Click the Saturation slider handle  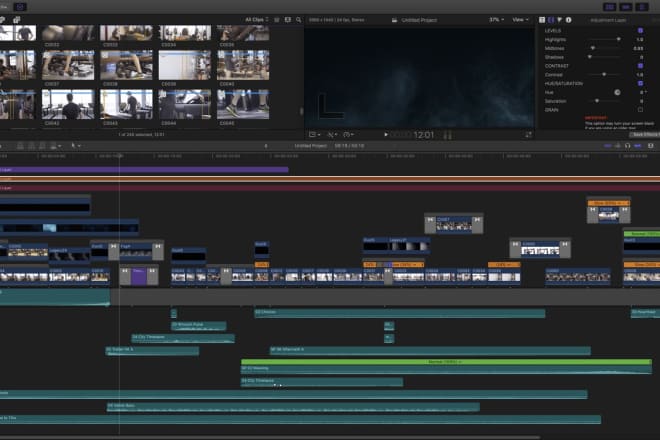[x=597, y=101]
